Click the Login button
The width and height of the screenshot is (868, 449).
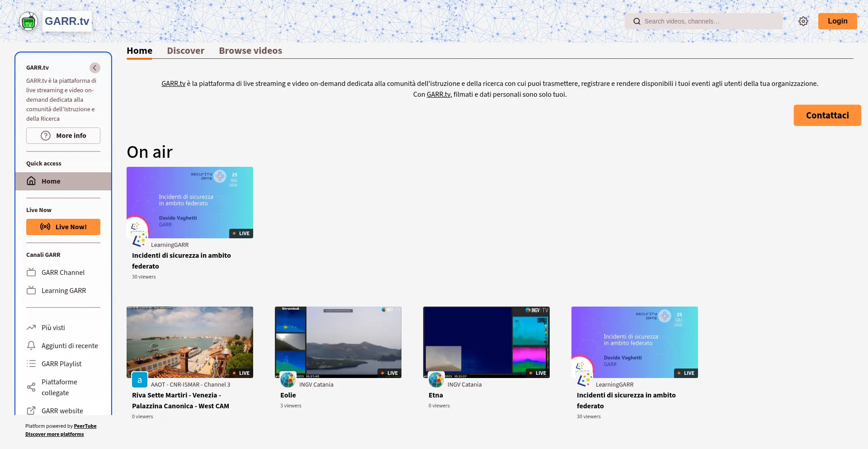[837, 21]
